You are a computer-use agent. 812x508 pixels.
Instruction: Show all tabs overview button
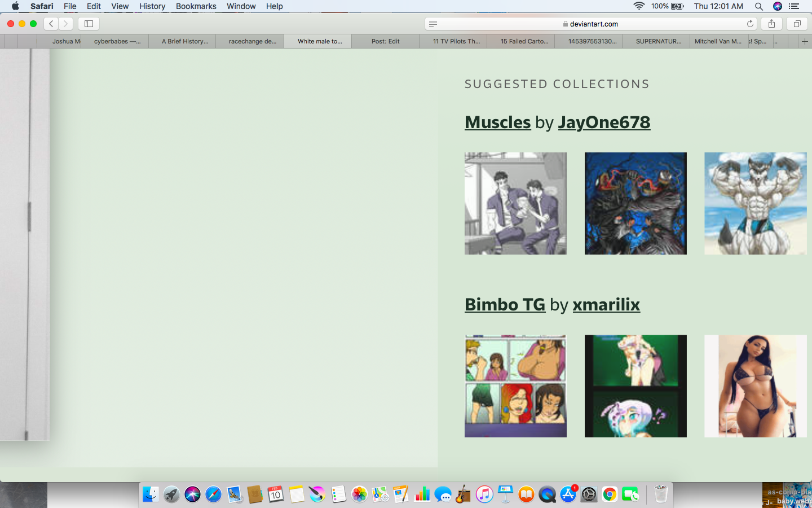(x=797, y=24)
